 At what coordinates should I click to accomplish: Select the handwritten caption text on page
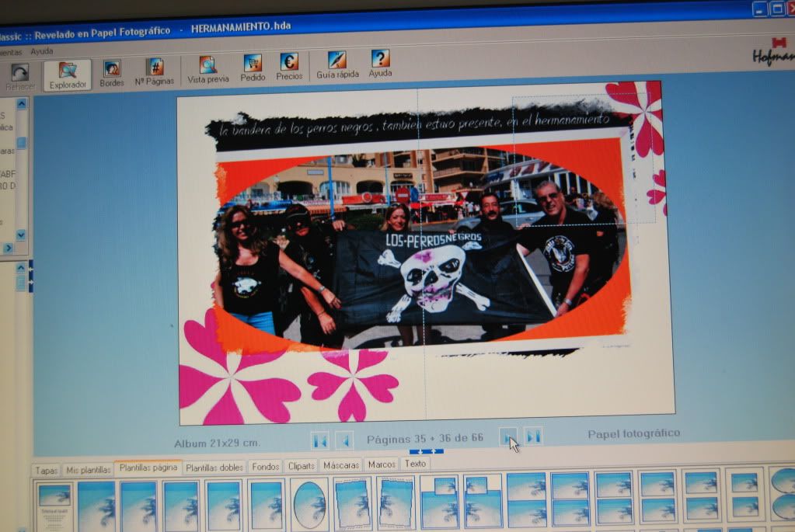tap(415, 124)
